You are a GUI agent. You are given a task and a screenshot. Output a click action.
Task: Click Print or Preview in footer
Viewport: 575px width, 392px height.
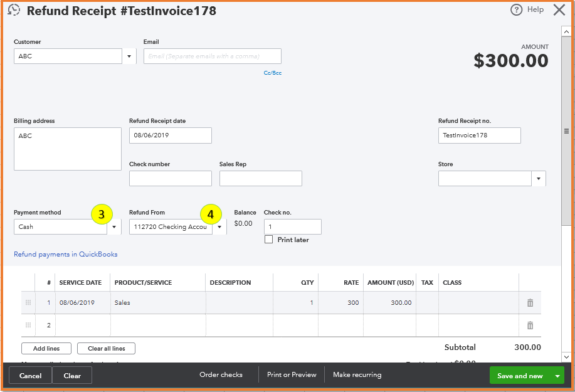point(292,375)
